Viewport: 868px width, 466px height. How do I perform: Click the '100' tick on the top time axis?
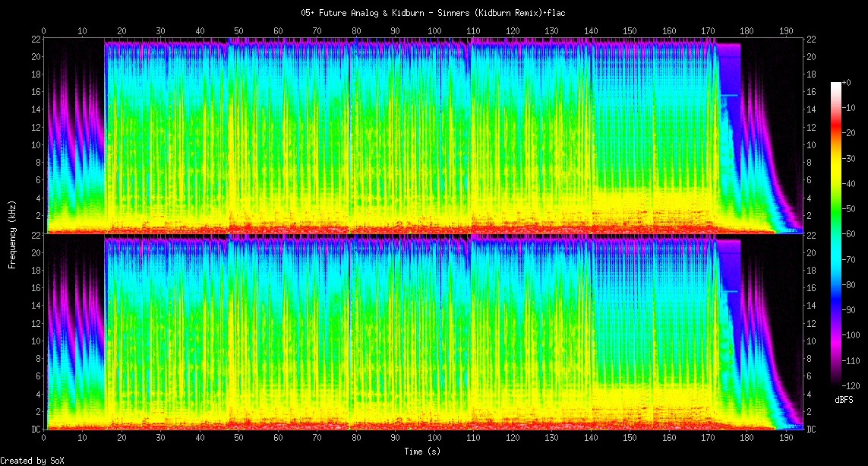434,31
